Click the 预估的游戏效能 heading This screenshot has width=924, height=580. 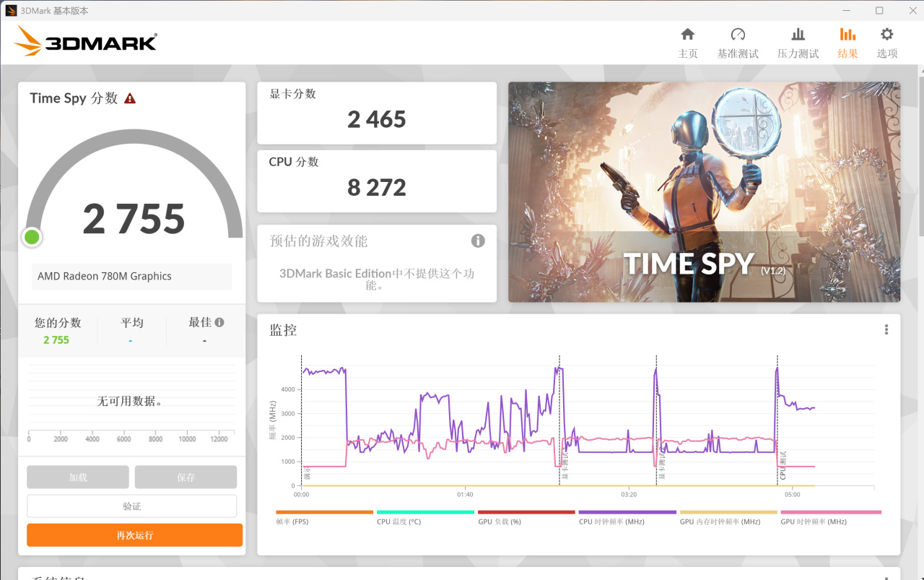(319, 241)
